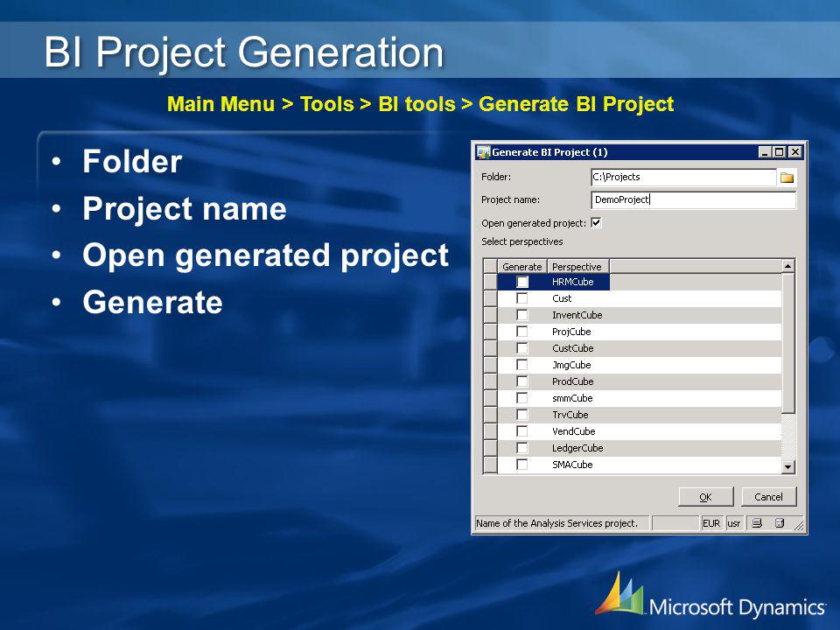The image size is (840, 630).
Task: Select the JmgCube perspective name
Action: pos(571,365)
